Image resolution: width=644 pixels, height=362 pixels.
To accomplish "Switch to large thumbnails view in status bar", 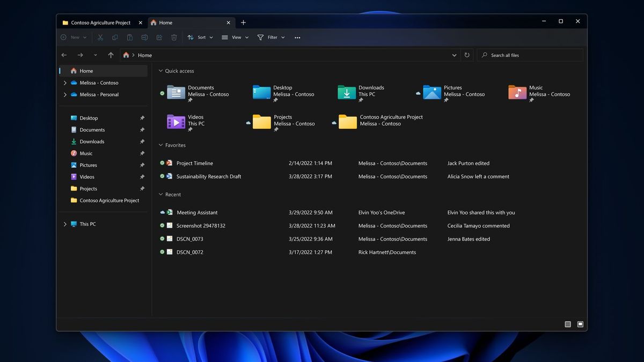I will [x=580, y=324].
